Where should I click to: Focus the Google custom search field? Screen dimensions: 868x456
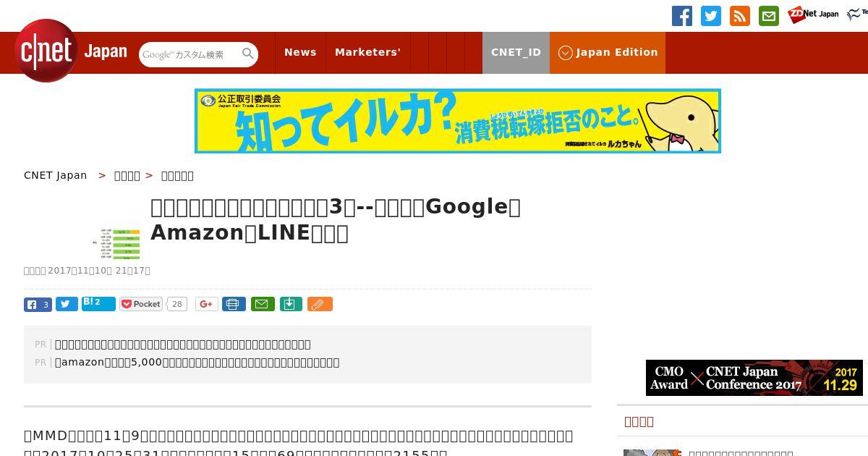click(190, 54)
